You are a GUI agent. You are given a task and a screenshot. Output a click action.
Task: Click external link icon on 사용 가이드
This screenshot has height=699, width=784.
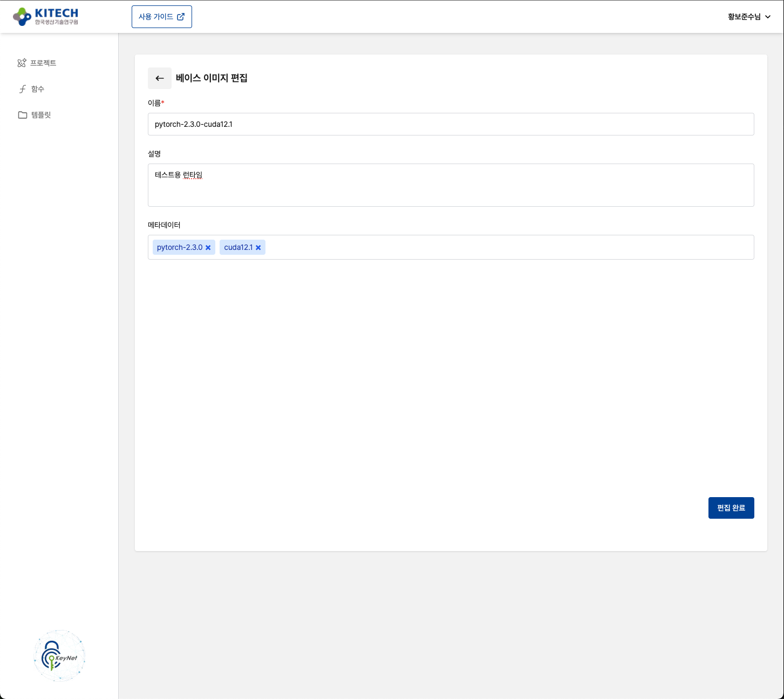(181, 17)
